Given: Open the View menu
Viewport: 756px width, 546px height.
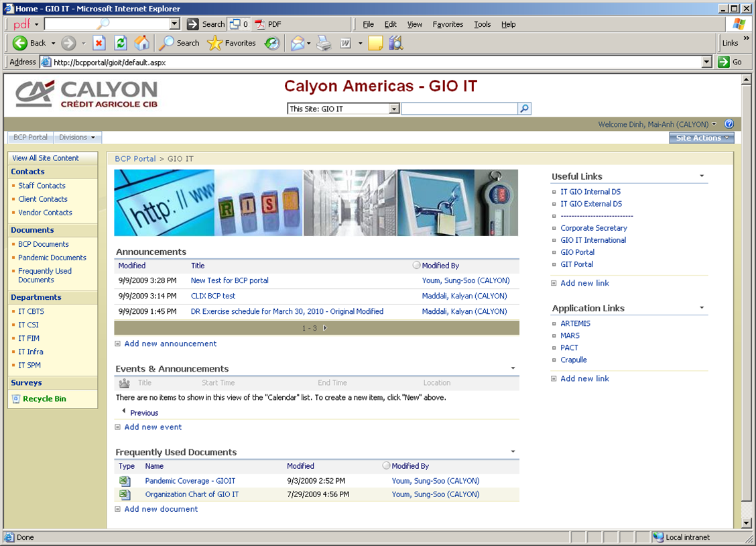Looking at the screenshot, I should pyautogui.click(x=415, y=24).
